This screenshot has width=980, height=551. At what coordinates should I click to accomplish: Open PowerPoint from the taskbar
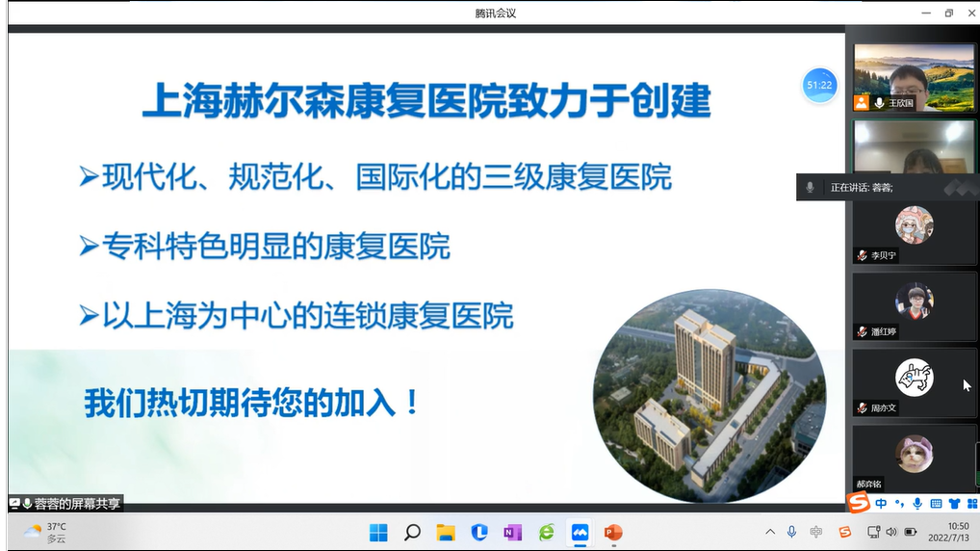(x=613, y=532)
